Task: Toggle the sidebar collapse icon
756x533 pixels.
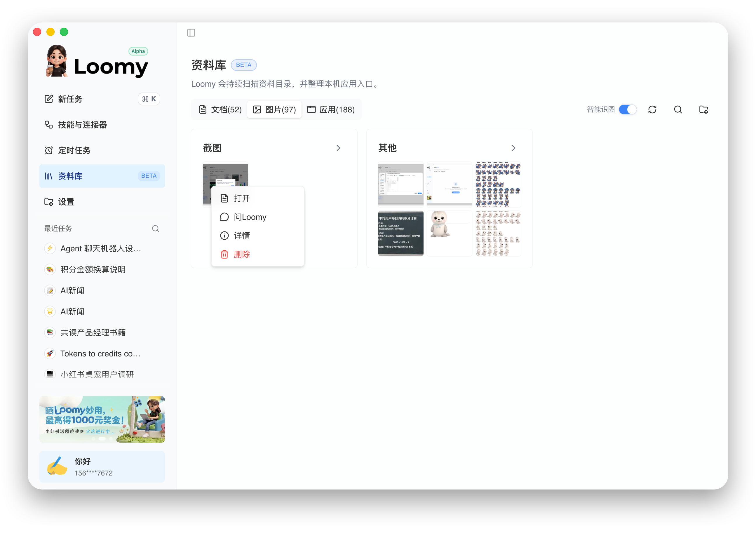Action: click(191, 33)
